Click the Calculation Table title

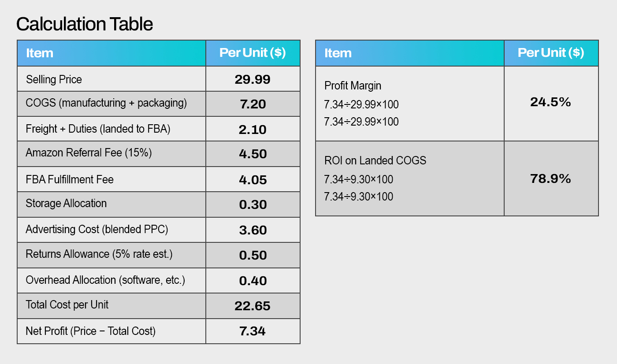click(85, 24)
